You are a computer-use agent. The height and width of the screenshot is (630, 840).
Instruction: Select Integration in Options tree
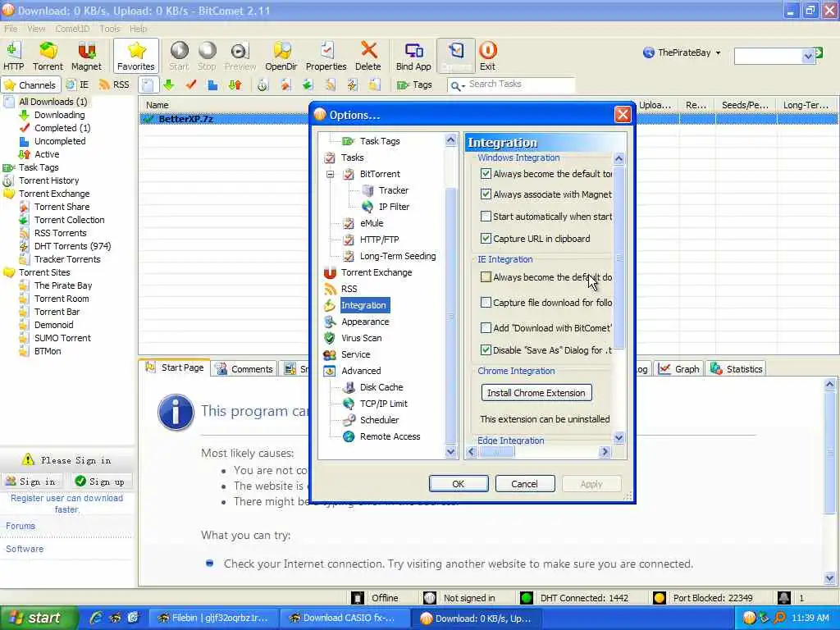pos(364,305)
